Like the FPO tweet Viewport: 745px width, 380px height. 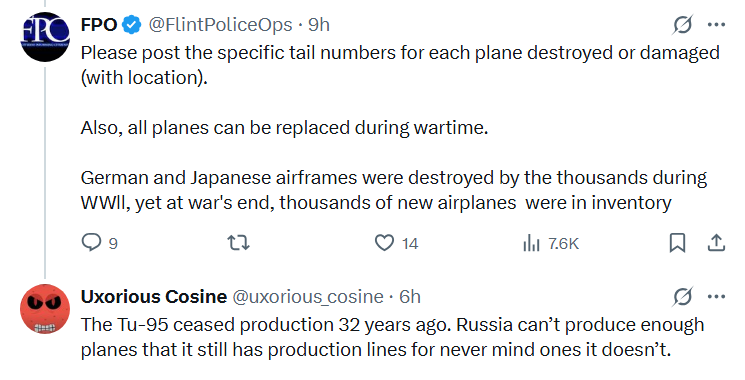[396, 243]
